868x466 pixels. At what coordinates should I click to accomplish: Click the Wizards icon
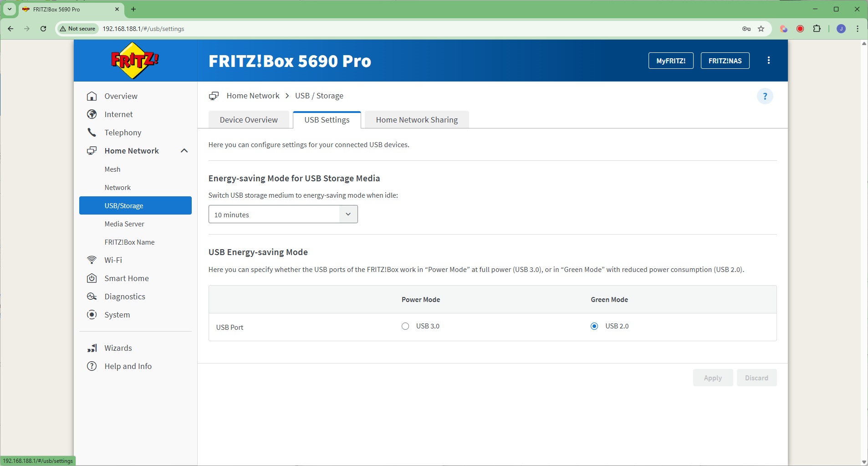(92, 348)
